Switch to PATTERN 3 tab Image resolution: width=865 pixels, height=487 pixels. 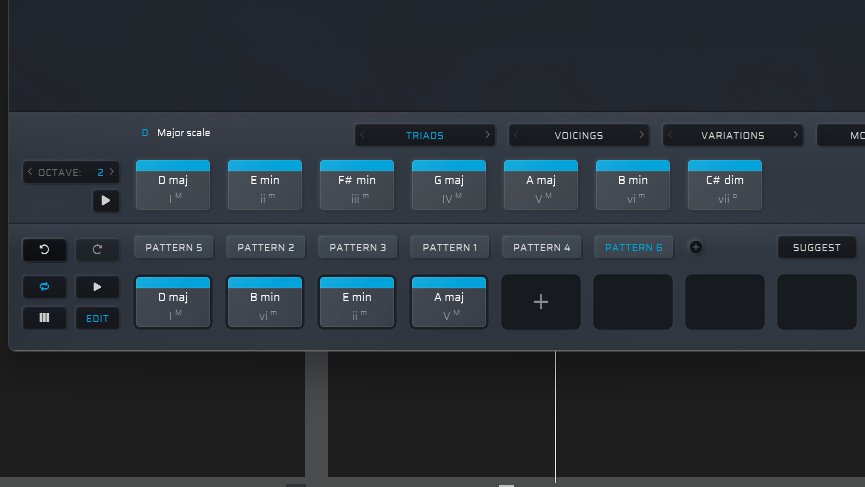(357, 248)
